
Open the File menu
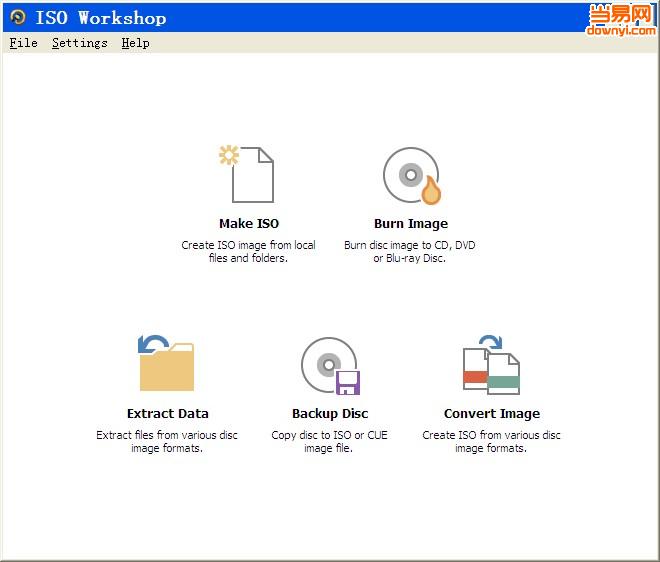click(24, 43)
